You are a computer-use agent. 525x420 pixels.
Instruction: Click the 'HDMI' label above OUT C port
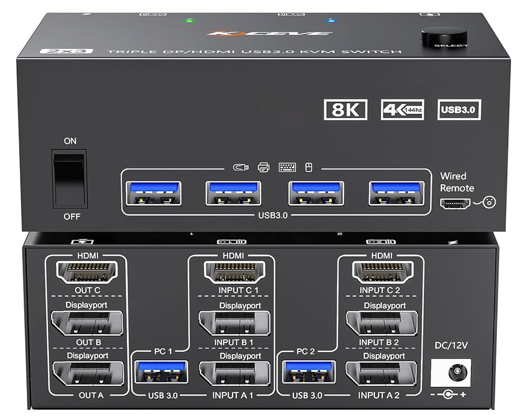88,256
